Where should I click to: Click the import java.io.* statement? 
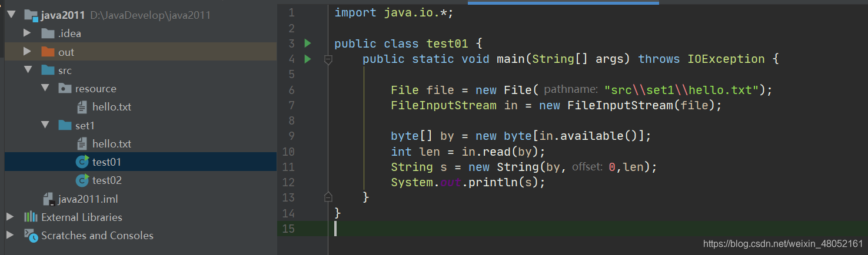point(394,12)
